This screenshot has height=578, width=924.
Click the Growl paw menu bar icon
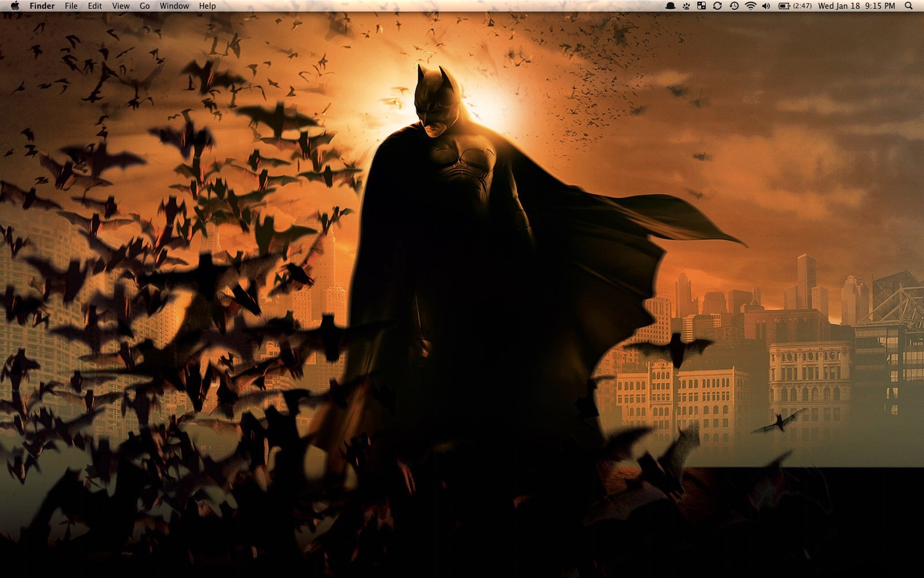coord(686,6)
